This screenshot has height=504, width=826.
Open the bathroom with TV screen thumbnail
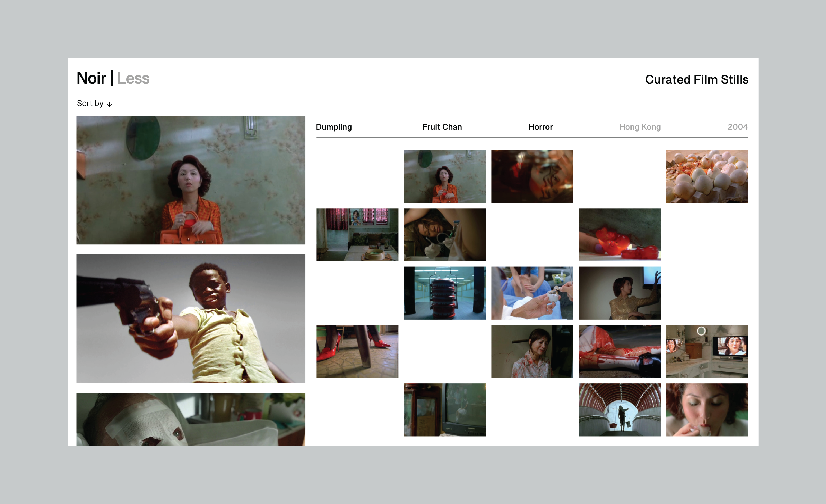(707, 351)
